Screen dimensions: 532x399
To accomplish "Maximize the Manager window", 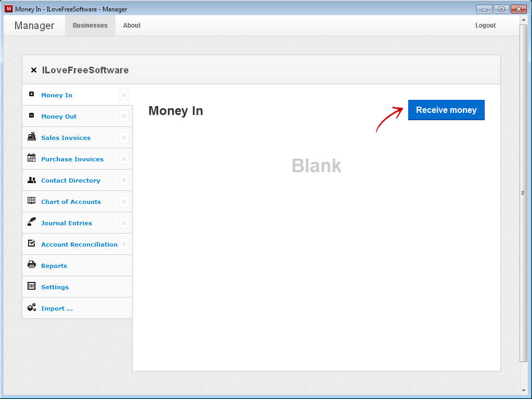I will tap(501, 9).
